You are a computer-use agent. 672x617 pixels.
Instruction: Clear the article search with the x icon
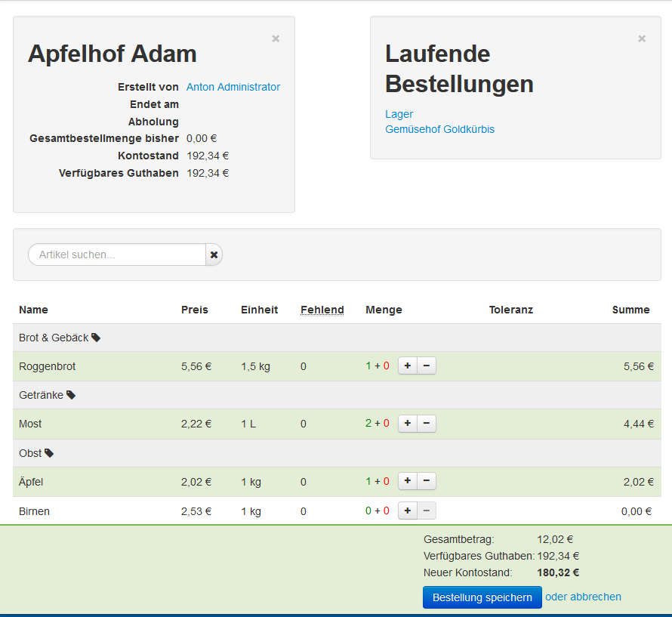click(x=214, y=255)
